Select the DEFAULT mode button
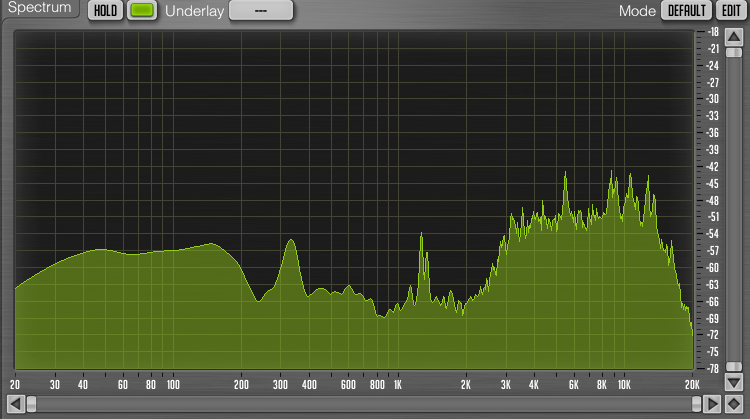This screenshot has width=750, height=419. click(x=685, y=11)
